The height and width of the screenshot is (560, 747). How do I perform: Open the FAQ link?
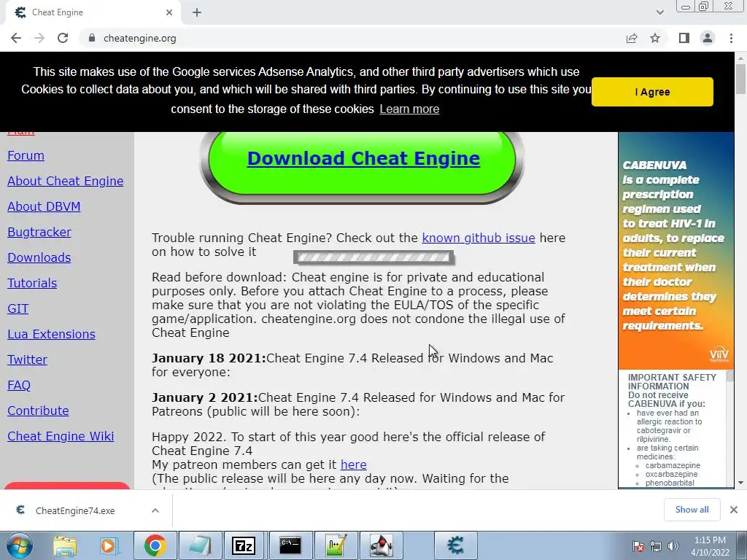[18, 385]
